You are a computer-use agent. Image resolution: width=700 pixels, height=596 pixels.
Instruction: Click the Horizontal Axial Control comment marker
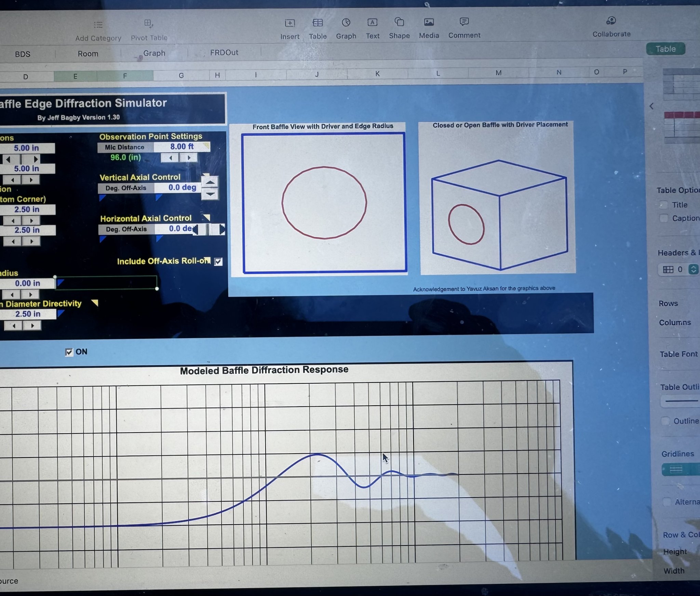point(206,217)
